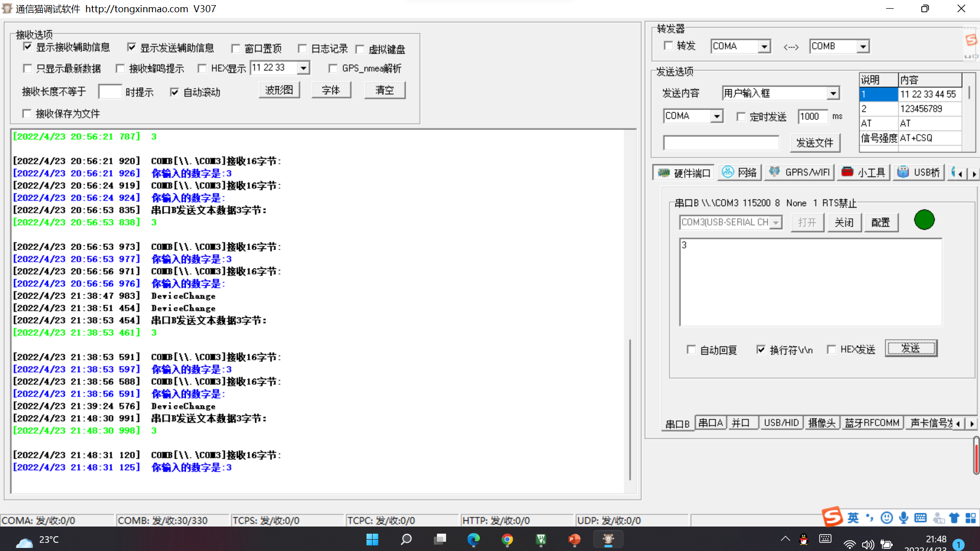980x551 pixels.
Task: Open the 硬件端口 hardware port tab
Action: (684, 173)
